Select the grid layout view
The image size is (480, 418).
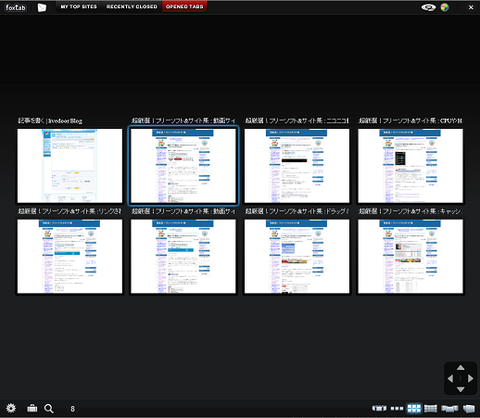[414, 408]
